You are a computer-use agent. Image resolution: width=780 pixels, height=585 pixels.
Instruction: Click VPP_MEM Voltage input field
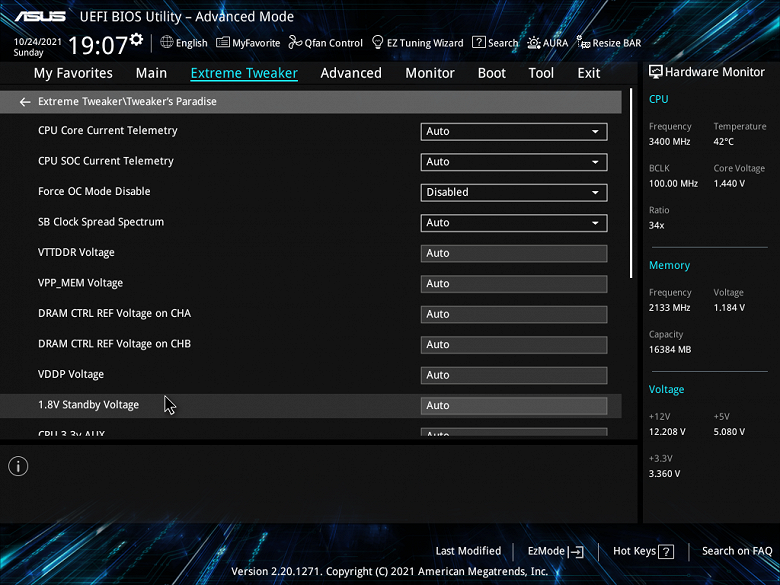[514, 284]
